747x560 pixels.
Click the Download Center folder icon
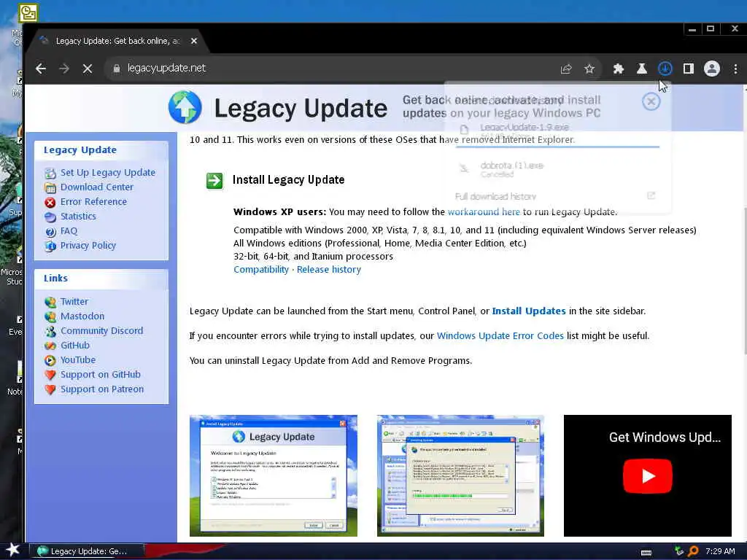pos(50,188)
